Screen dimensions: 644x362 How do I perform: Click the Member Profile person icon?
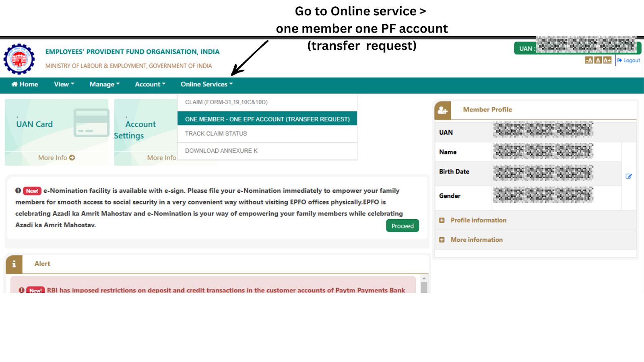[443, 109]
